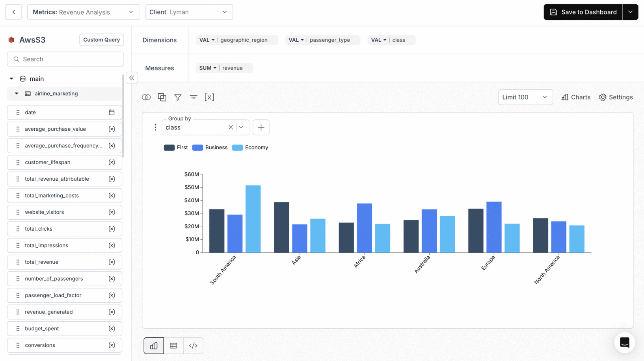Open the Client Lyman selector

click(189, 12)
